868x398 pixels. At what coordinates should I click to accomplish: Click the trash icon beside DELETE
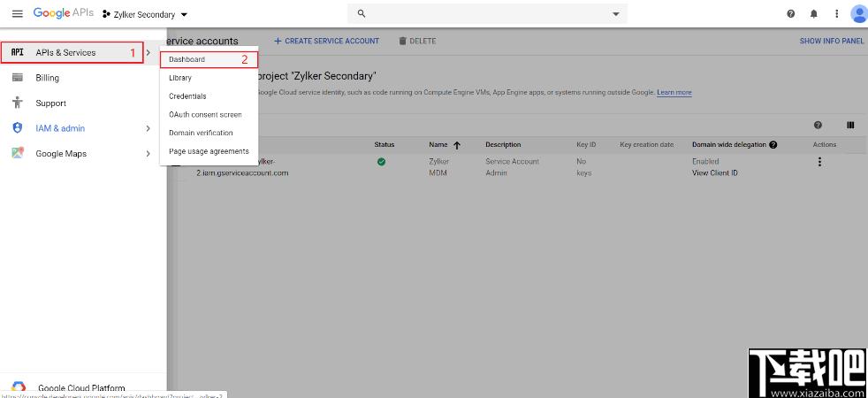coord(402,41)
